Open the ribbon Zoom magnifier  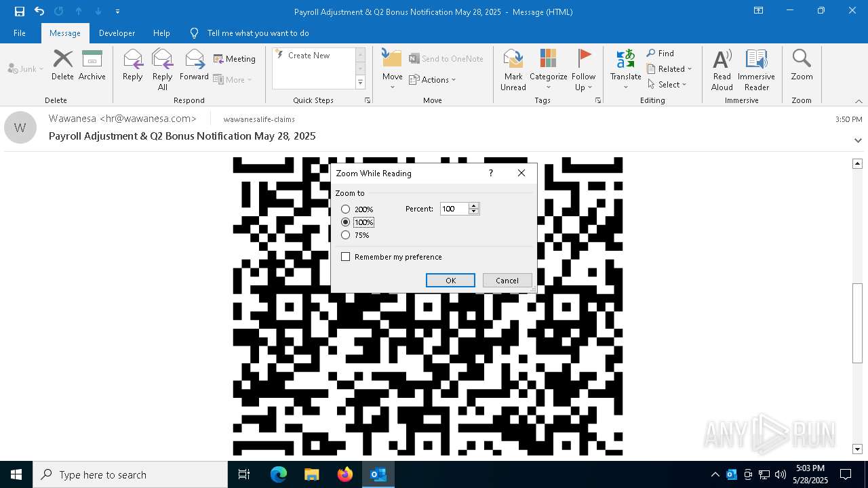coord(802,66)
